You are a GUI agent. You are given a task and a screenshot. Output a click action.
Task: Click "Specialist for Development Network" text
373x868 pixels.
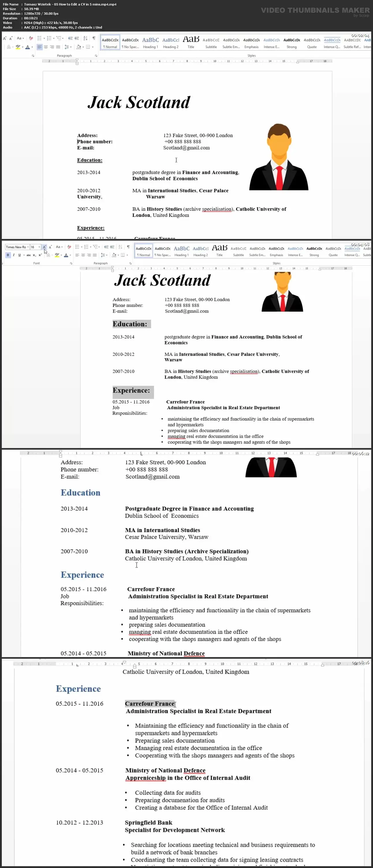point(175,830)
